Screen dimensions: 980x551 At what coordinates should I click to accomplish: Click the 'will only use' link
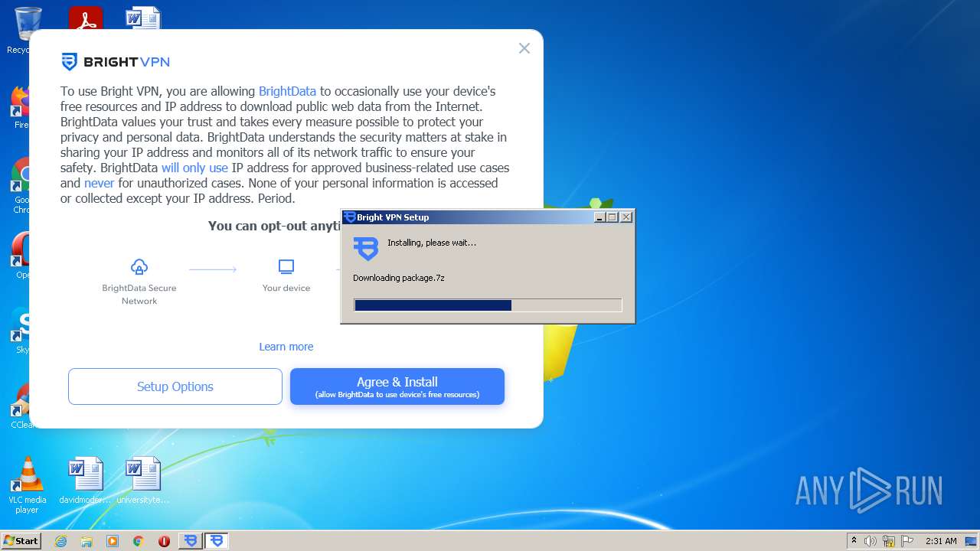point(194,168)
